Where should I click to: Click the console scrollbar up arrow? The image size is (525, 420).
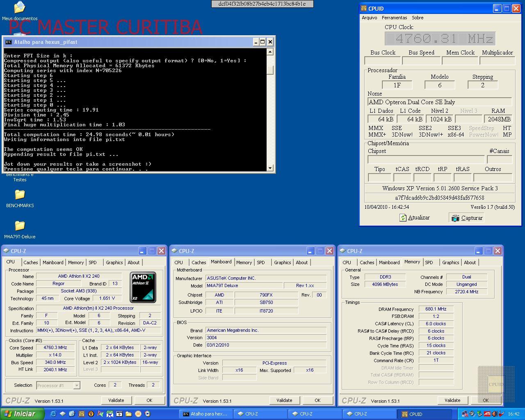270,52
